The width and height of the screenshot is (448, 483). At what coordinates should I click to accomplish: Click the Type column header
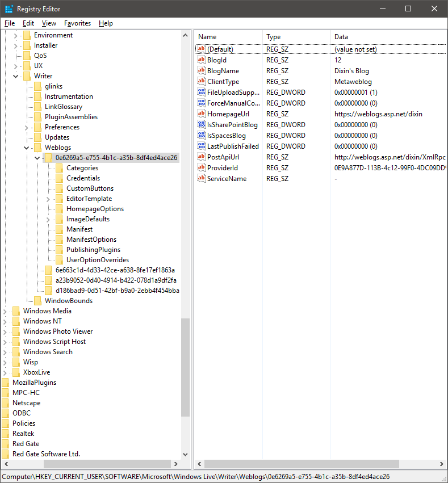tap(296, 37)
